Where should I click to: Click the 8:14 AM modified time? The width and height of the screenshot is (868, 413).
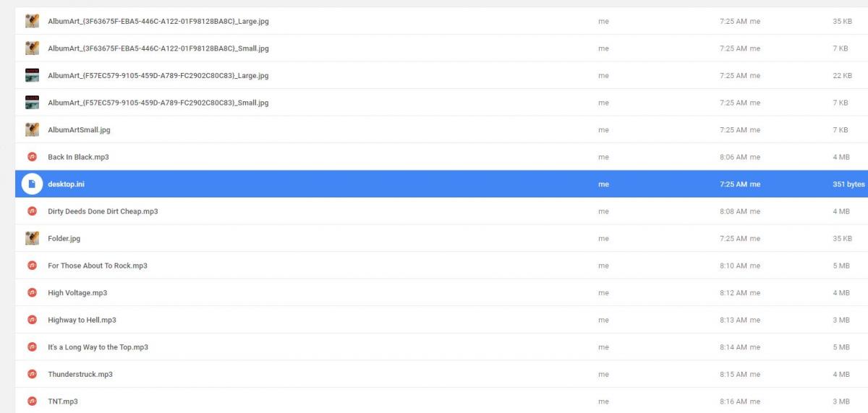click(733, 347)
